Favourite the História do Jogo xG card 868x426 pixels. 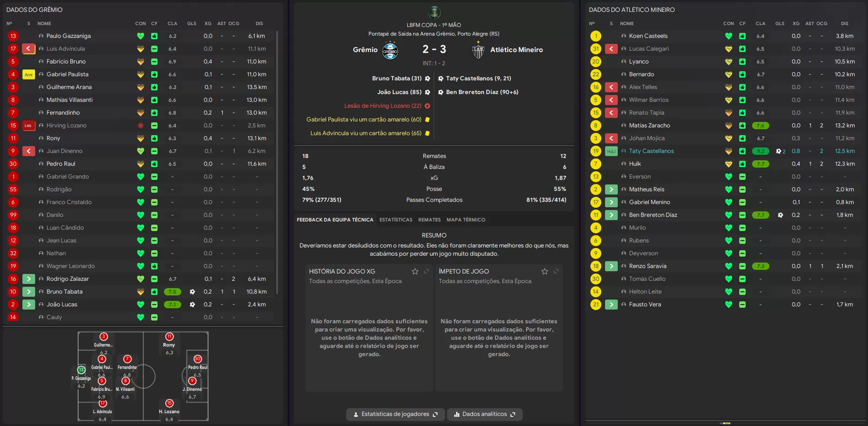coord(415,272)
